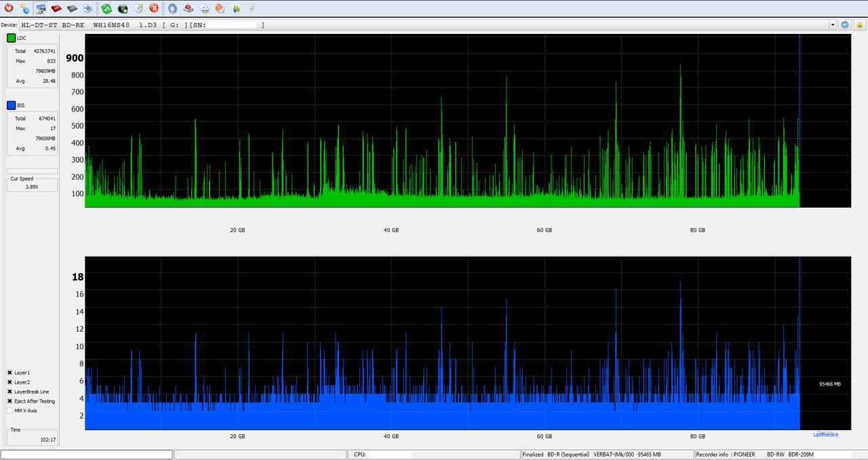Click the BDR-209M text in status bar
Screen dimensions: 868x460
[801, 455]
